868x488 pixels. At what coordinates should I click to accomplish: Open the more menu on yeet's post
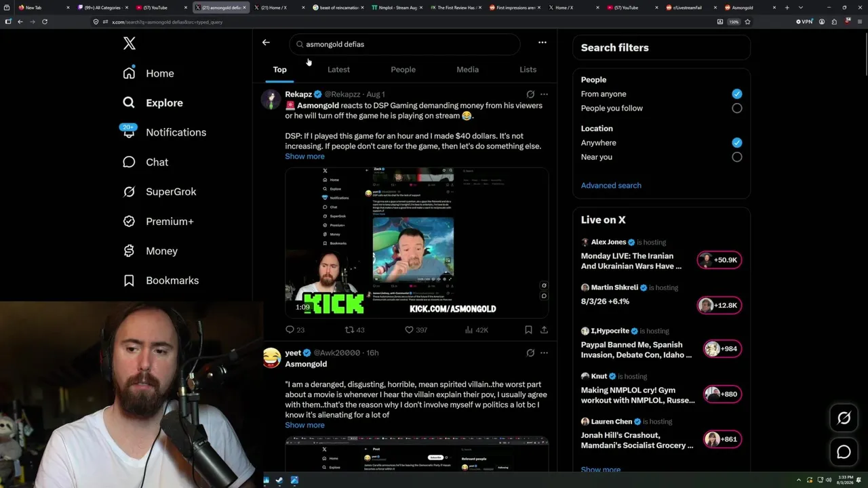pyautogui.click(x=544, y=353)
